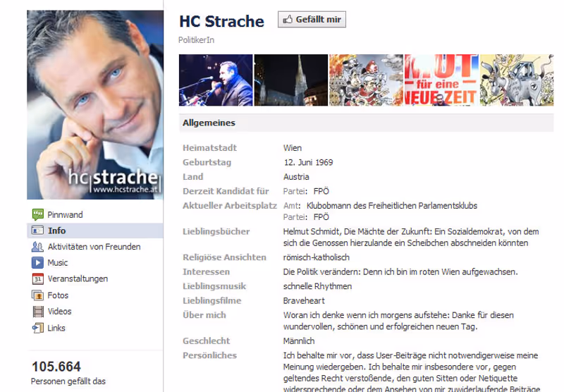The image size is (564, 392).
Task: Click the HC Strache profile picture
Action: pos(95,104)
